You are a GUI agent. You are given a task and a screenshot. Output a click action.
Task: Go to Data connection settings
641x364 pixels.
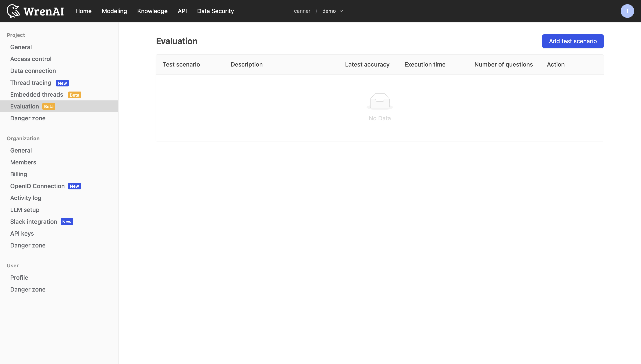(x=33, y=71)
